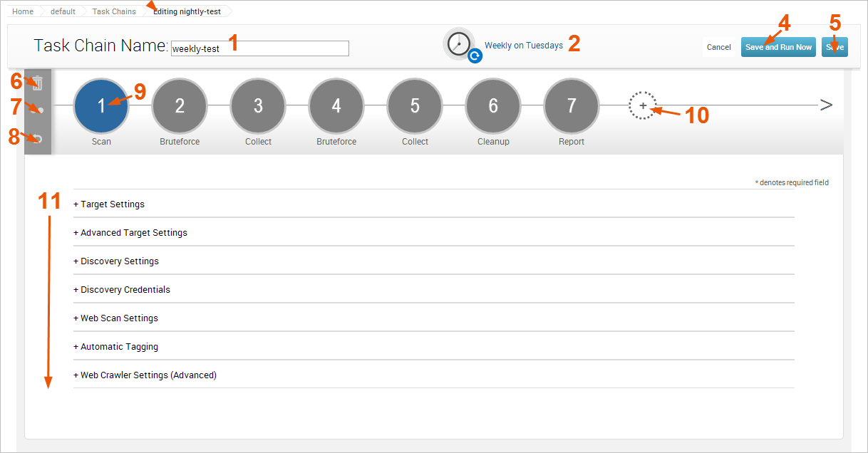Viewport: 868px width, 453px height.
Task: Expand Web Crawler Settings (Advanced)
Action: pos(145,375)
